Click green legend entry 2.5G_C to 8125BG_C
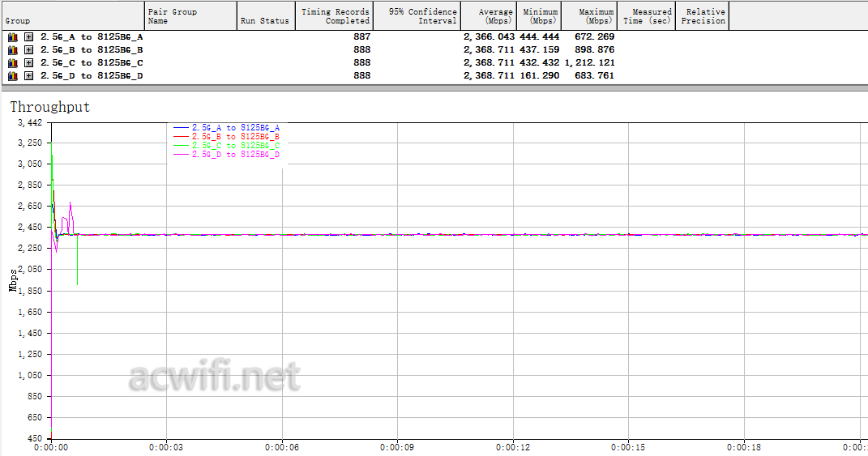This screenshot has width=868, height=456. coord(227,146)
